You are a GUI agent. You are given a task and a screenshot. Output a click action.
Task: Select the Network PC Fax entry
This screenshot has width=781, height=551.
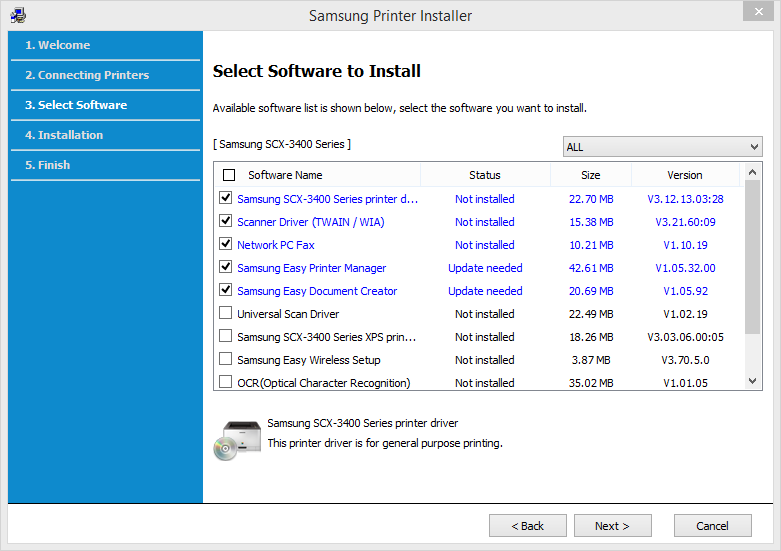pos(276,245)
